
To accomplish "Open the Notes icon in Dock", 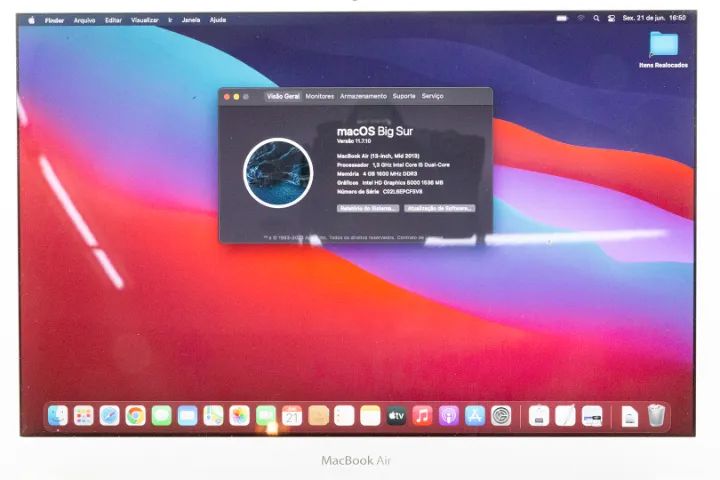I will 370,416.
